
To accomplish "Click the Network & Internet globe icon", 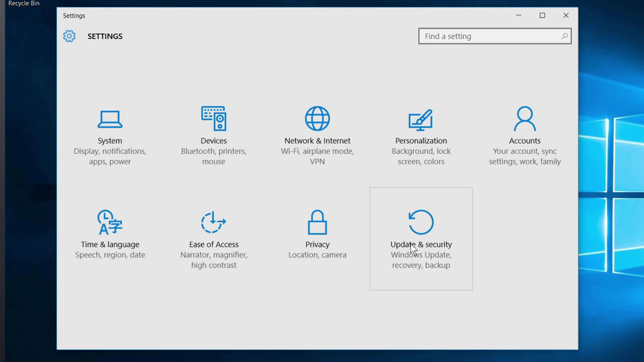I will click(317, 119).
